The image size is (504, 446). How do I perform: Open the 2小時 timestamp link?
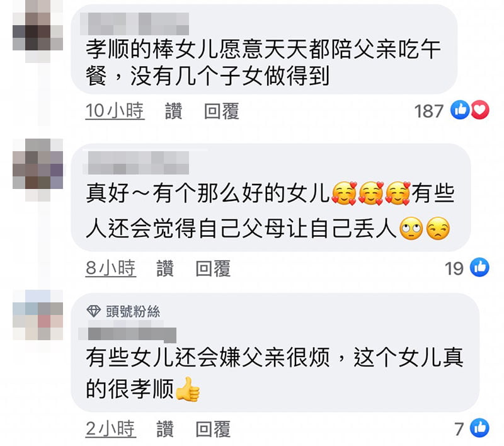[111, 429]
